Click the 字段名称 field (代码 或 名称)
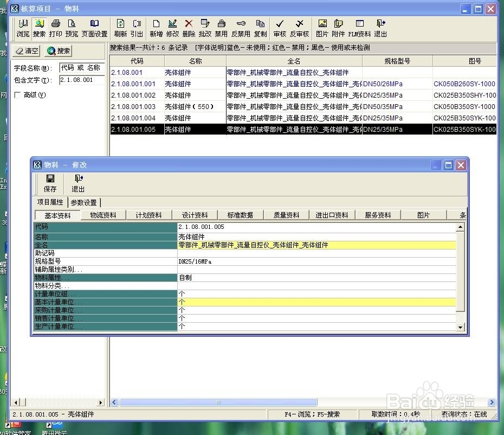 pyautogui.click(x=82, y=68)
